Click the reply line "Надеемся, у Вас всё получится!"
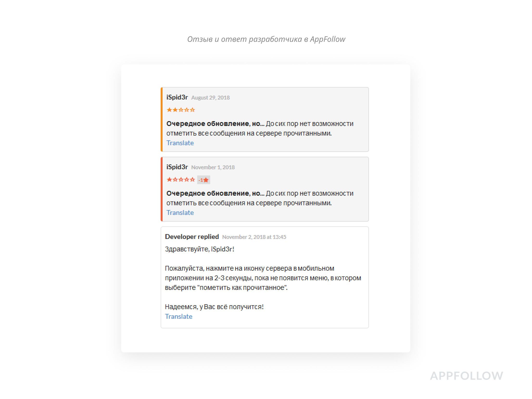Viewport: 532px width, 399px height. tap(214, 307)
